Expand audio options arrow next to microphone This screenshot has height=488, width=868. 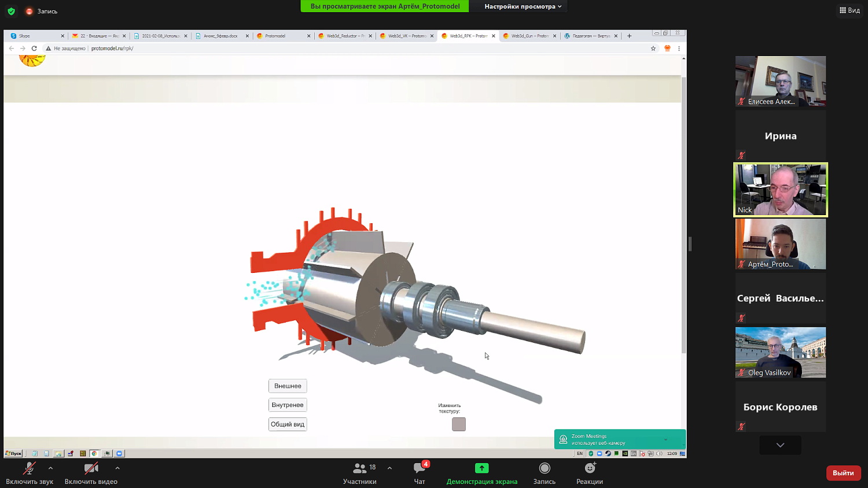[50, 468]
